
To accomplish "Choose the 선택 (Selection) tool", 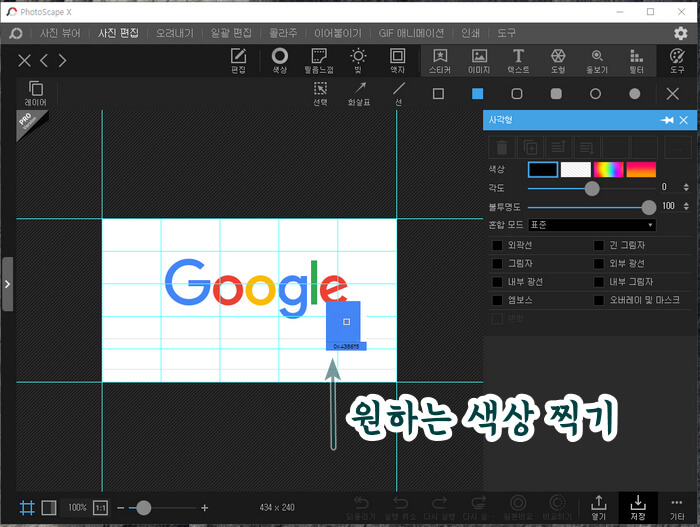I will tap(320, 93).
